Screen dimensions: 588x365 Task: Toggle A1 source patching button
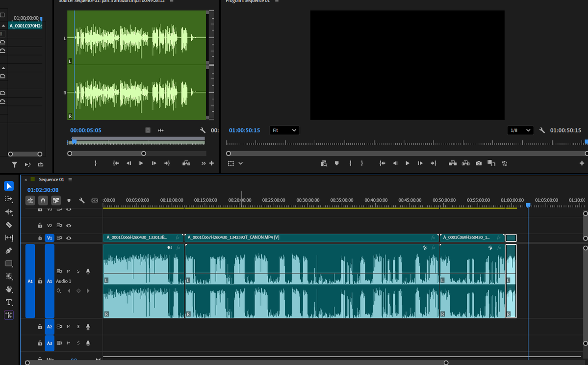pos(30,281)
